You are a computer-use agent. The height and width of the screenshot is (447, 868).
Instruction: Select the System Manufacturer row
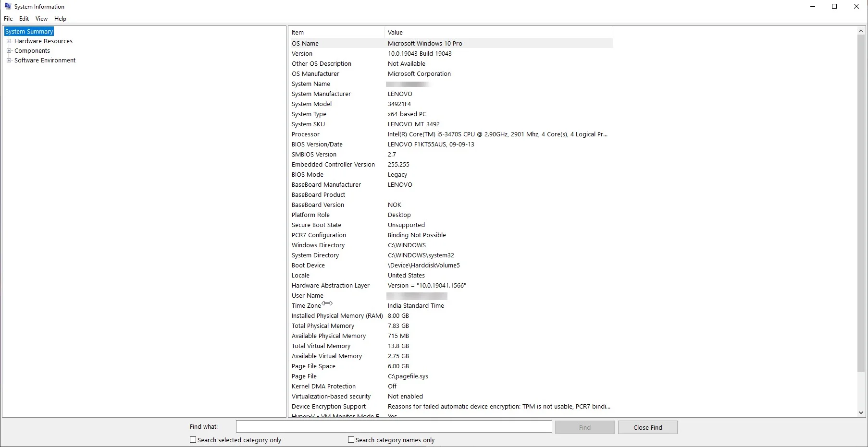(451, 94)
